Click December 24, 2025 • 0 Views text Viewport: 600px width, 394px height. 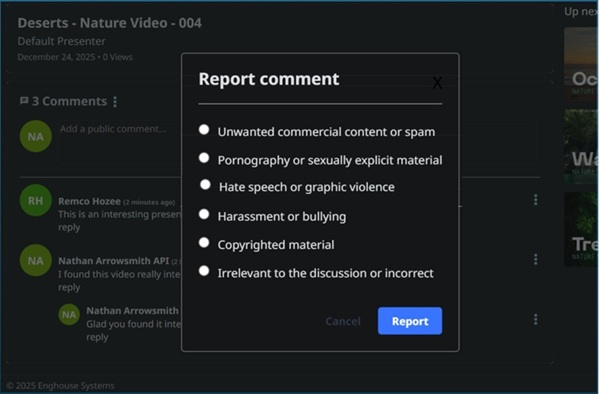coord(75,57)
